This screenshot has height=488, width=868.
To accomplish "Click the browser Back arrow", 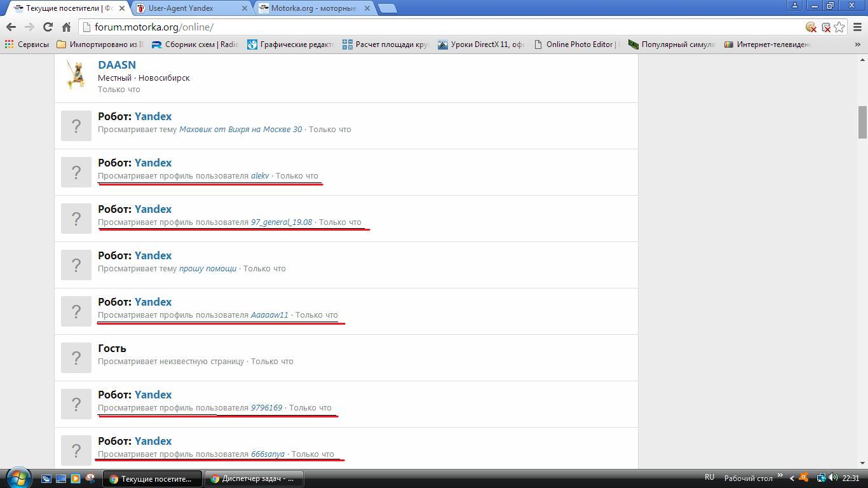I will (11, 27).
